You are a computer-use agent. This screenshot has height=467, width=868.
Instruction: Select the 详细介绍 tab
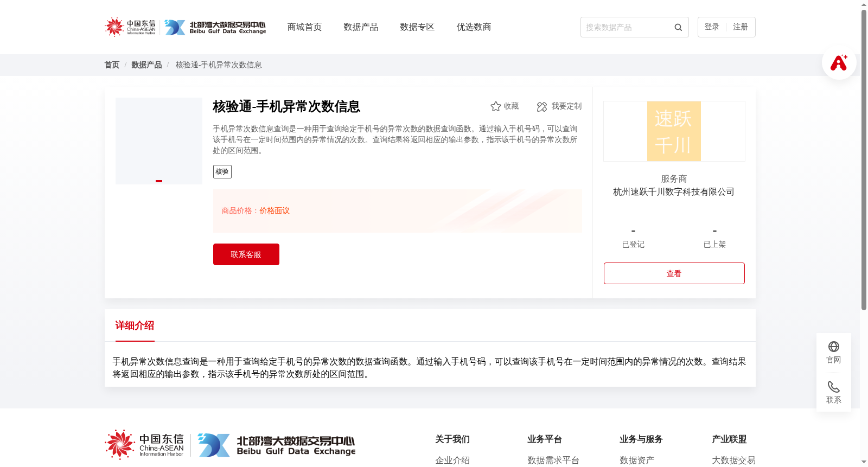point(135,325)
